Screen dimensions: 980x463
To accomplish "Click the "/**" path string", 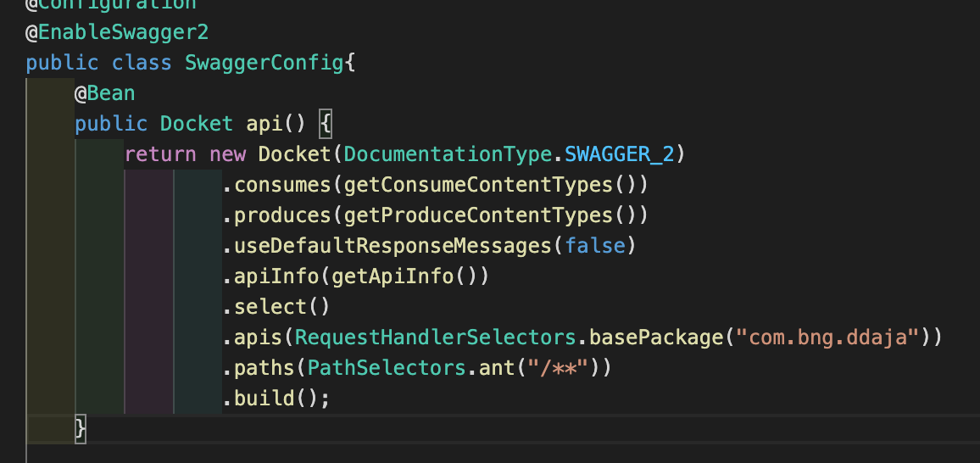I will (x=558, y=368).
